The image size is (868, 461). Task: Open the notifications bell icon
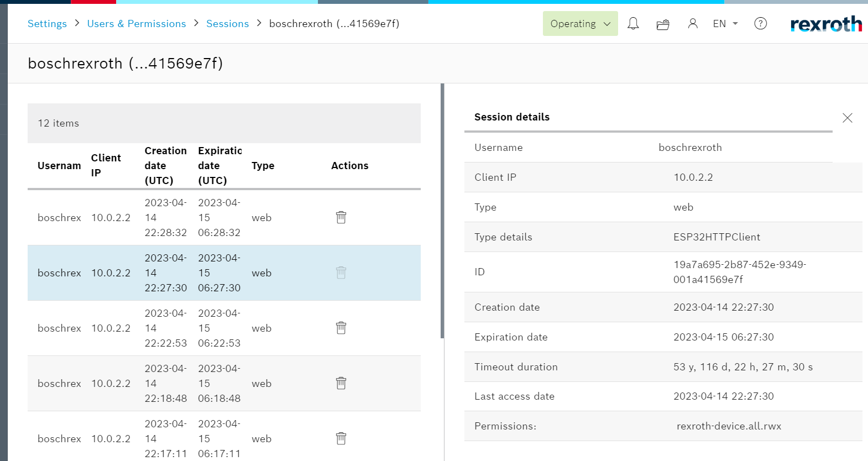pos(633,24)
